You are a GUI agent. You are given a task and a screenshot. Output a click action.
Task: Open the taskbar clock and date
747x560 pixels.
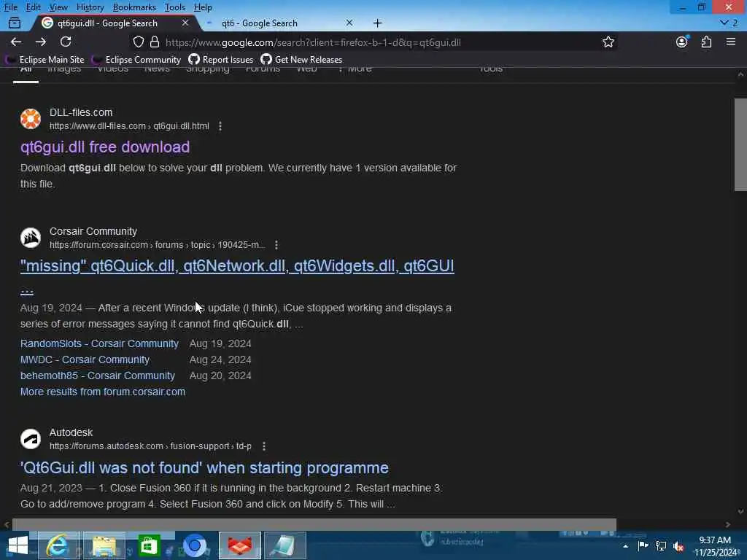[715, 546]
